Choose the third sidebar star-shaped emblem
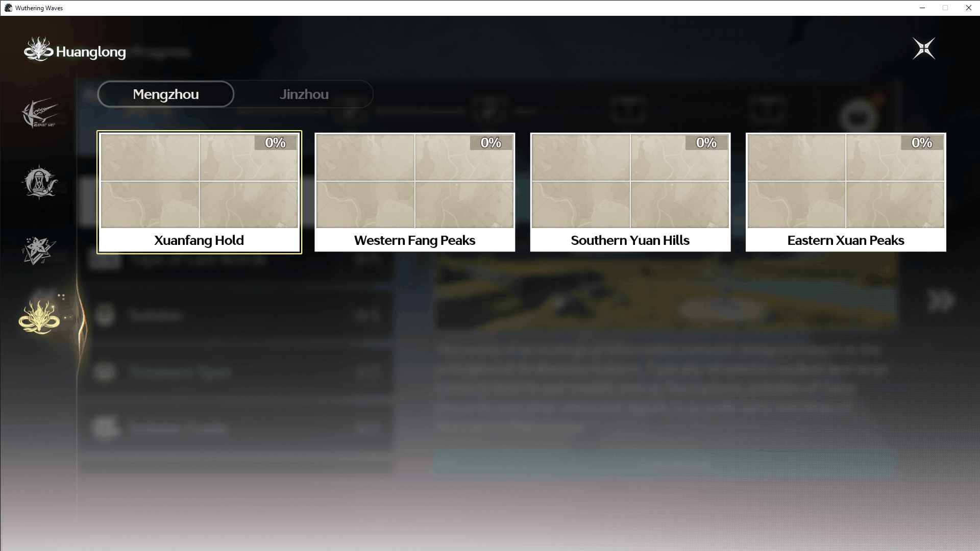 click(39, 251)
